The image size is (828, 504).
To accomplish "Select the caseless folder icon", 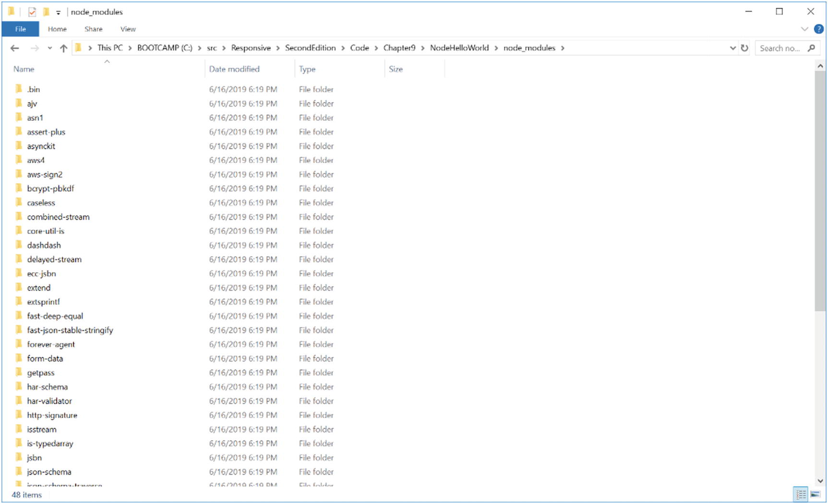I will coord(19,202).
